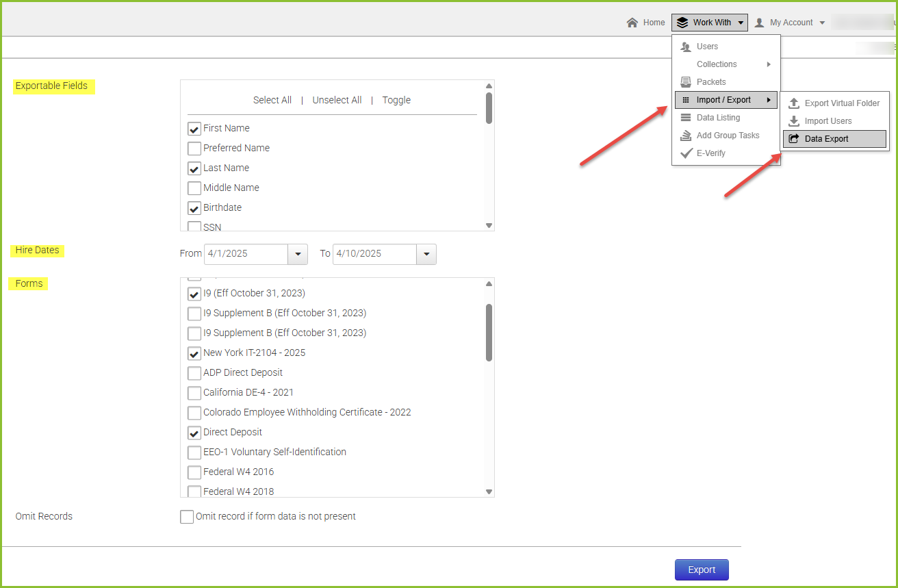Select Add Group Tasks menu entry
Image resolution: width=898 pixels, height=588 pixels.
point(726,136)
